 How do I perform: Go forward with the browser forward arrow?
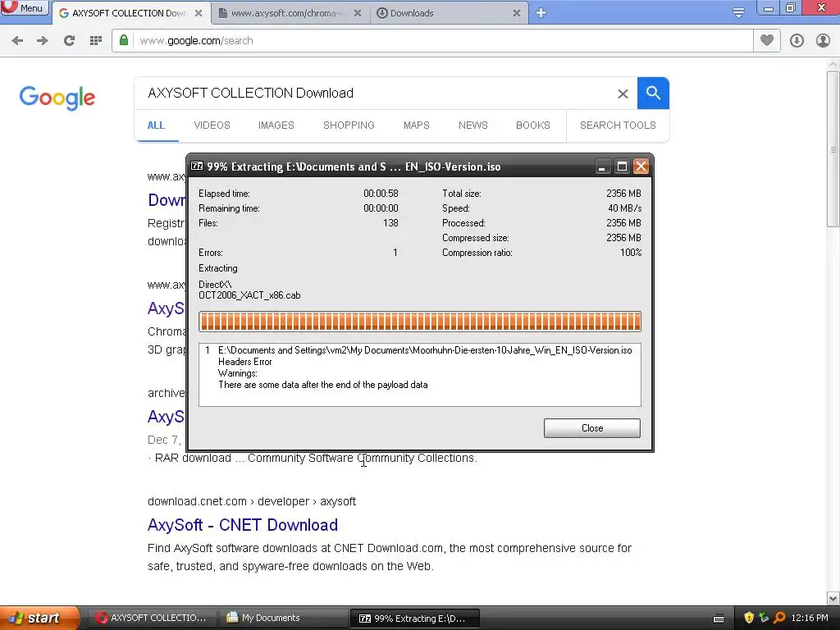(x=43, y=41)
